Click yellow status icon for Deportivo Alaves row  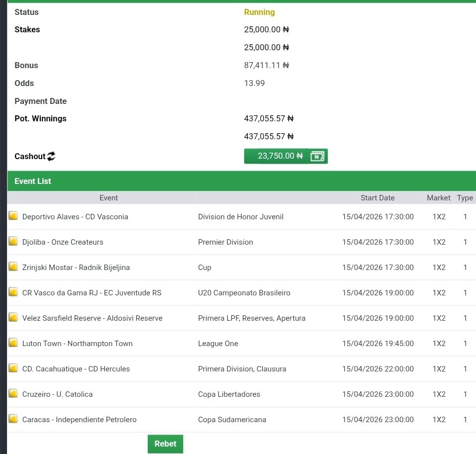[13, 216]
